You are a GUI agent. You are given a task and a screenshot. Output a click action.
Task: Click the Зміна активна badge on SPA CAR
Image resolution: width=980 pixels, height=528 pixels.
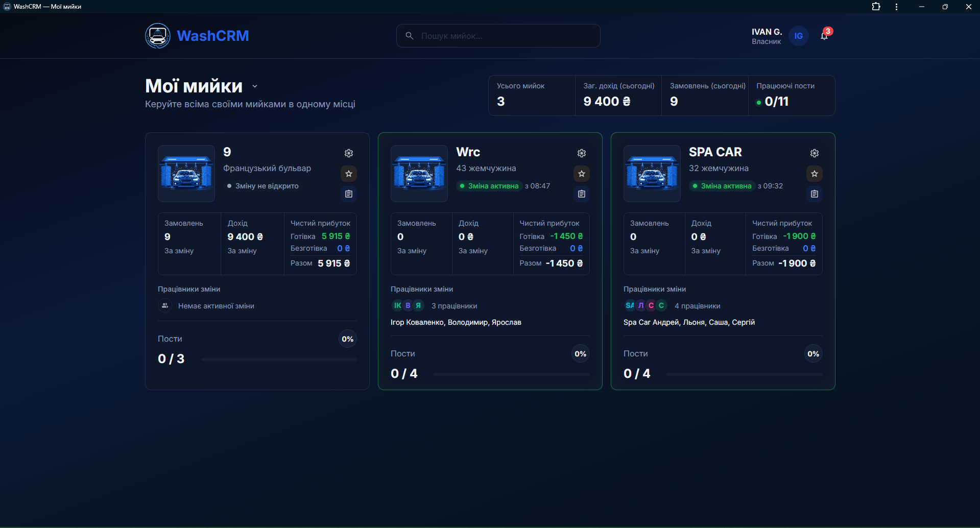click(722, 186)
